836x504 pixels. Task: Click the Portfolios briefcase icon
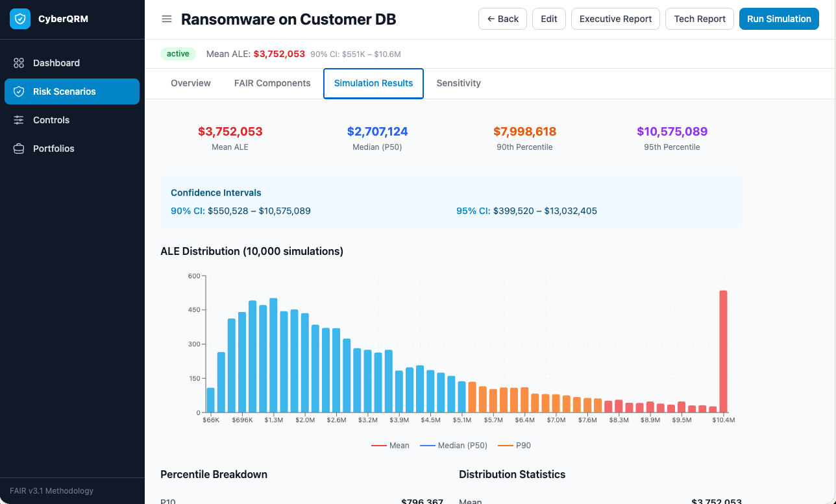[19, 149]
